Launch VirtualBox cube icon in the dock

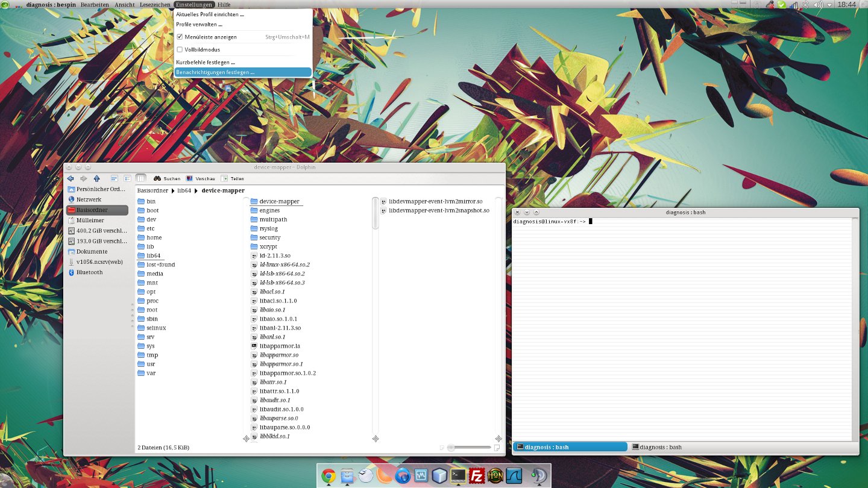[440, 476]
